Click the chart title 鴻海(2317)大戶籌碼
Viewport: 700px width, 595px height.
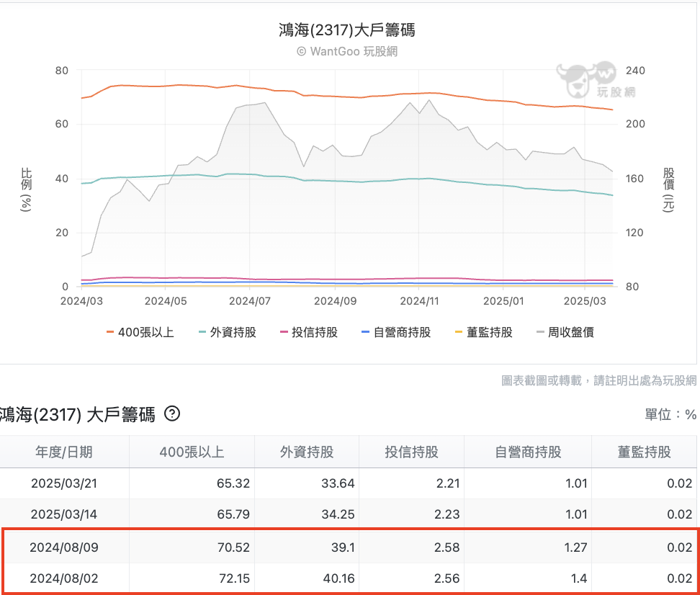click(x=347, y=30)
